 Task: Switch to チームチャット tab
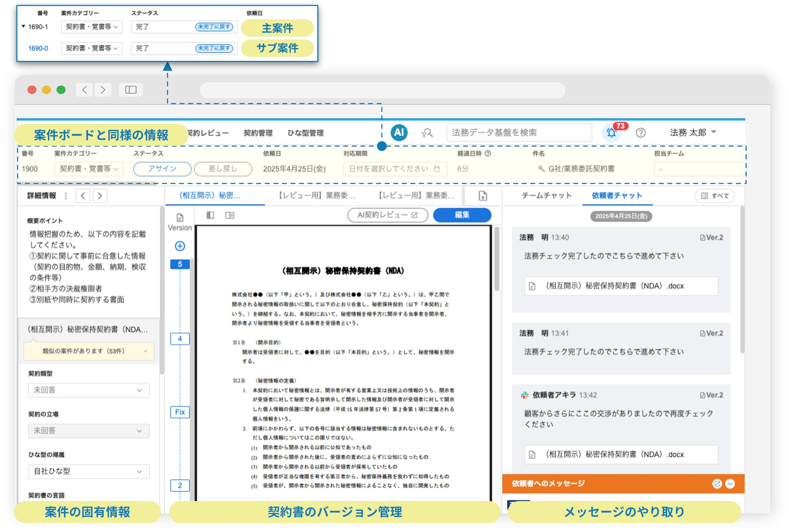pos(547,195)
